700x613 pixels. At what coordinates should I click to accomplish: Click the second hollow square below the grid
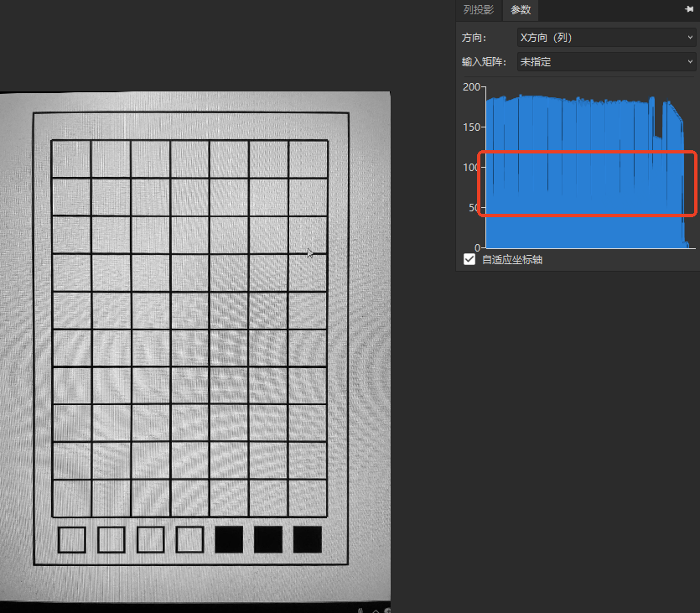click(x=111, y=539)
